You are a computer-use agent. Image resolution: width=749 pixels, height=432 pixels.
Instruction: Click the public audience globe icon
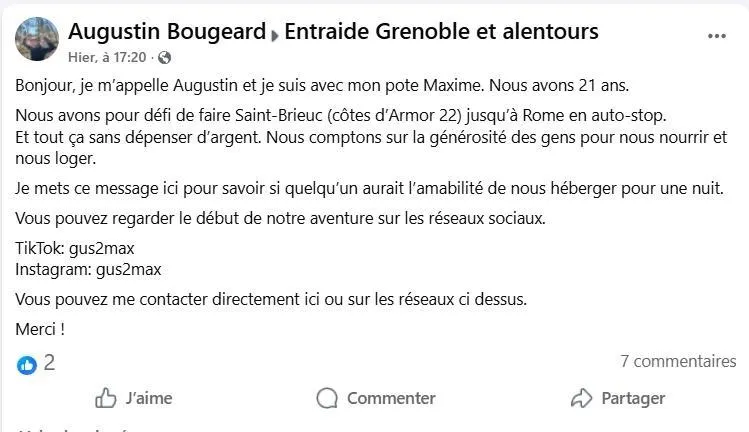coord(165,57)
